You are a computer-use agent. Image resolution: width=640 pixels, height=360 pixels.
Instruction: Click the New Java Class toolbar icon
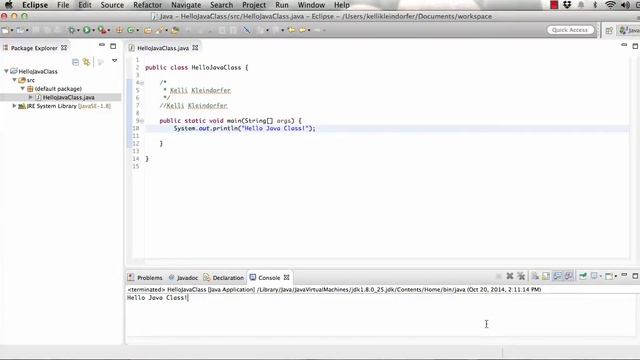tap(131, 30)
